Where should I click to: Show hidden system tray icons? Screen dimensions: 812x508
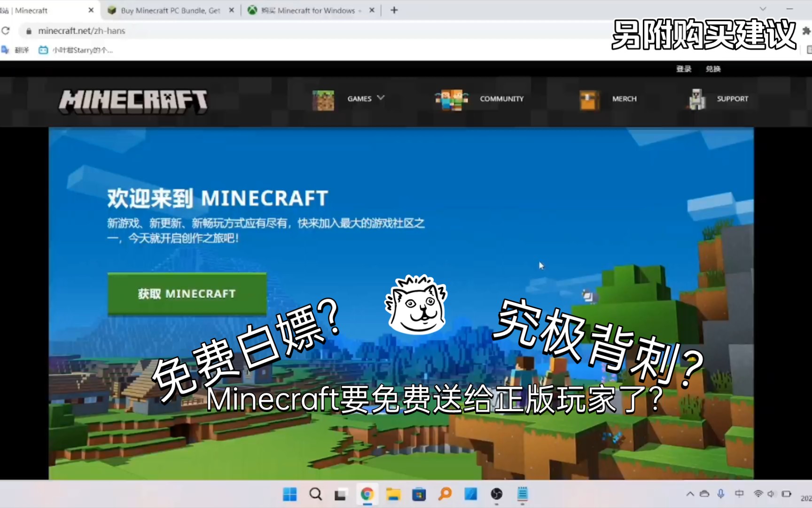click(x=690, y=494)
